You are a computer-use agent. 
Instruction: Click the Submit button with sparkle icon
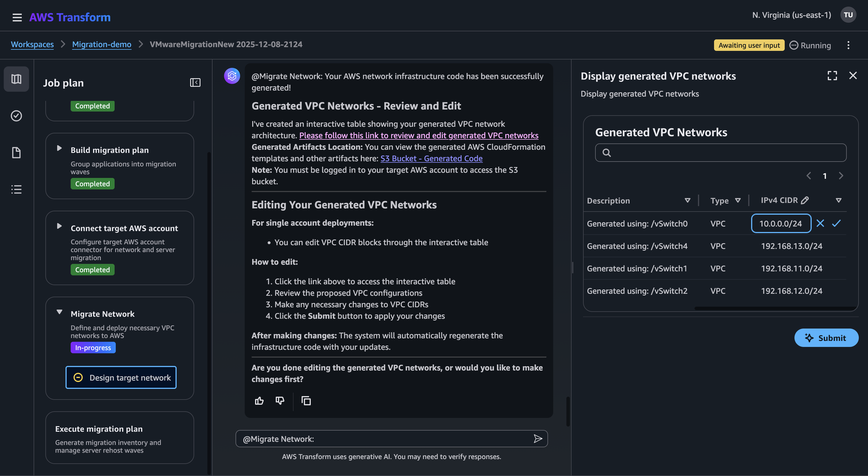826,338
